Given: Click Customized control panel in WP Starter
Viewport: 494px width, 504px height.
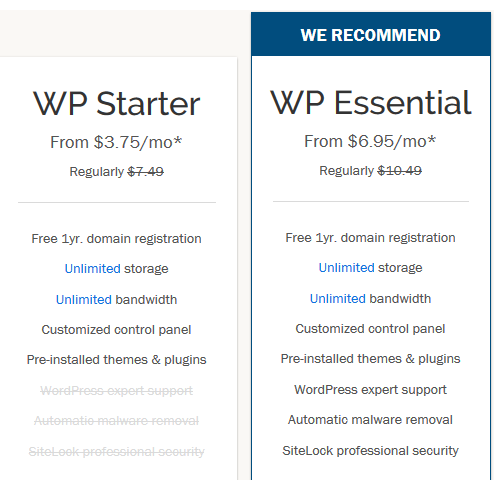Looking at the screenshot, I should point(116,330).
